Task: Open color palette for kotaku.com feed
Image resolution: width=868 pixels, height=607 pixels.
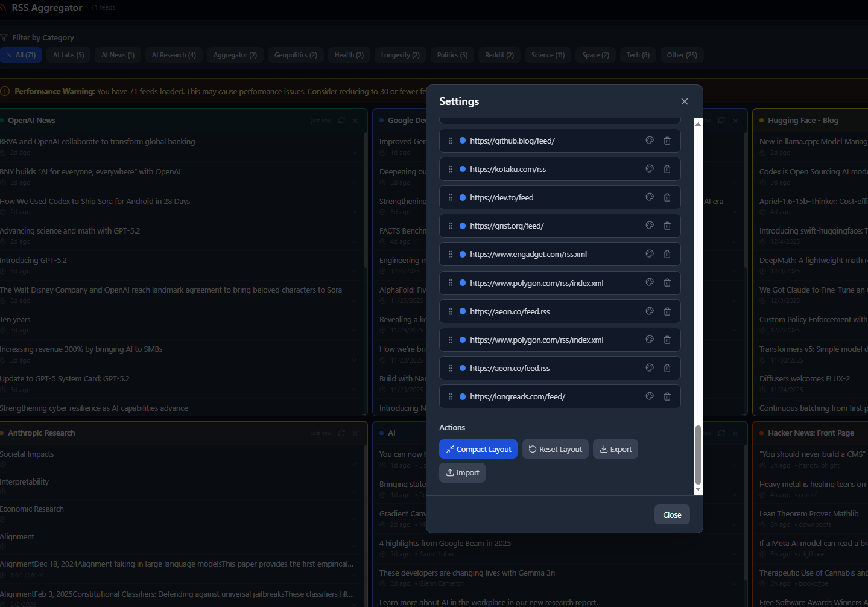Action: click(x=650, y=169)
